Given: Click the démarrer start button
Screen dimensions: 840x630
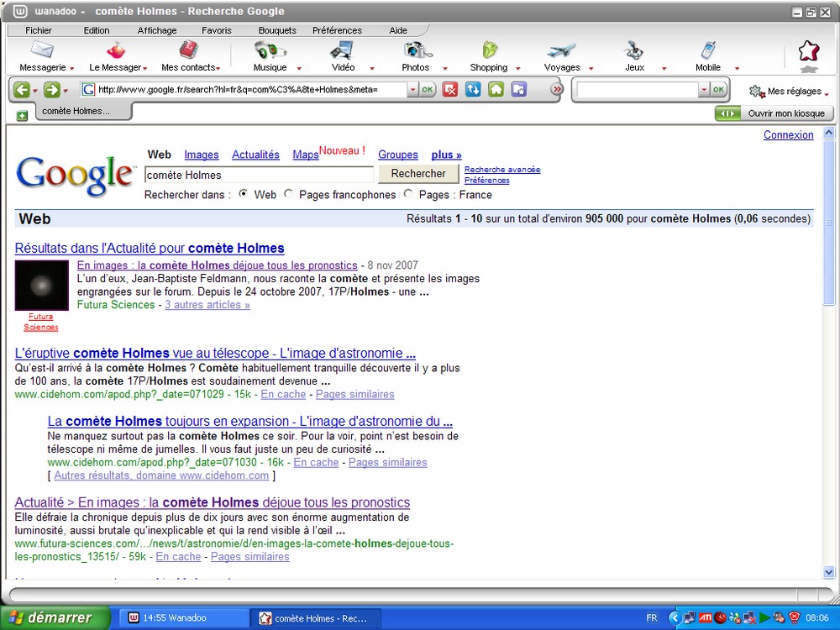Looking at the screenshot, I should click(x=55, y=617).
